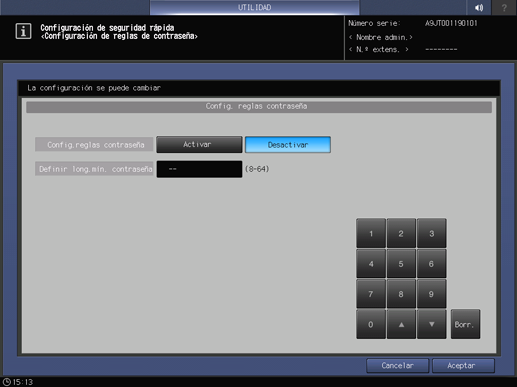Select the minimum password length field
The width and height of the screenshot is (517, 387).
199,169
